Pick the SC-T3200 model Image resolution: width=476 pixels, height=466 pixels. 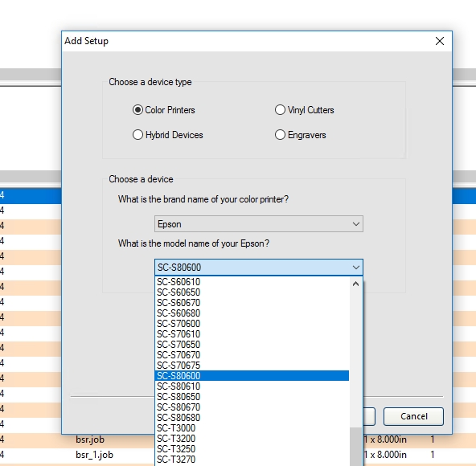point(252,439)
